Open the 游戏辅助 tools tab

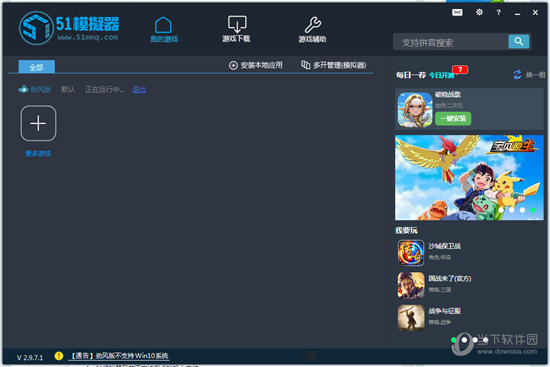pos(312,29)
